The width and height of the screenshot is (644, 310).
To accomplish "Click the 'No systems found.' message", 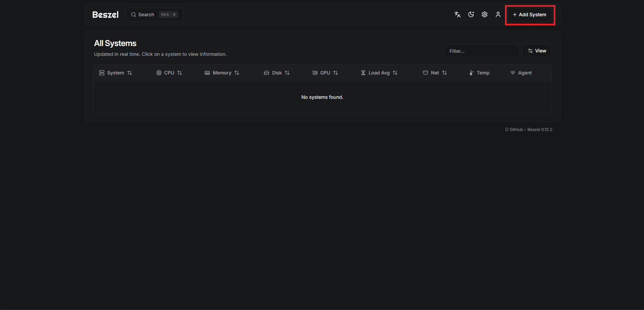I will tap(322, 97).
